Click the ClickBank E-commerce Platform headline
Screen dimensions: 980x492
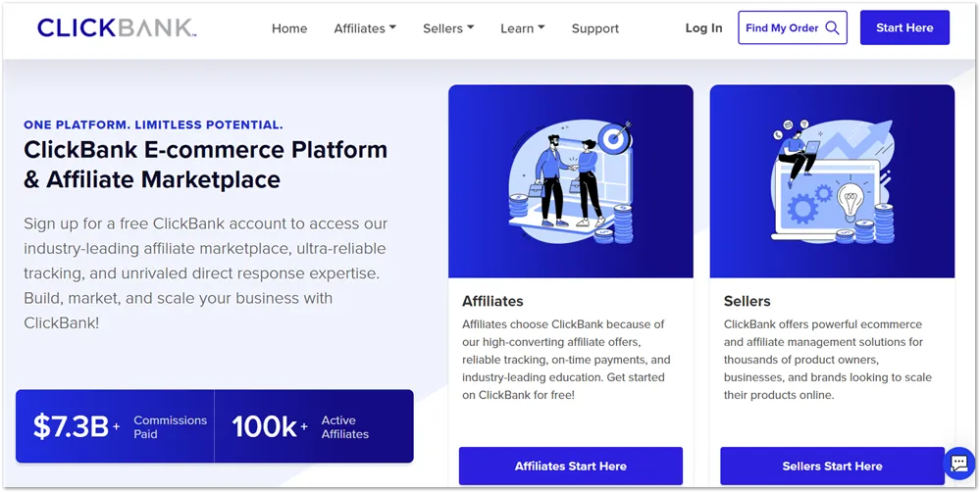point(206,165)
